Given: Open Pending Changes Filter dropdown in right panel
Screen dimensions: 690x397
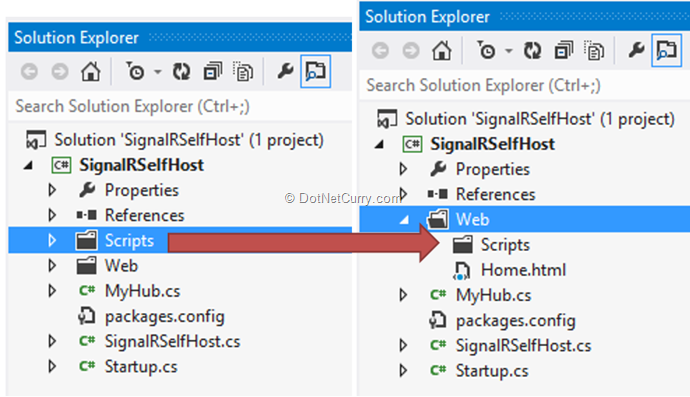Looking at the screenshot, I should tap(509, 51).
